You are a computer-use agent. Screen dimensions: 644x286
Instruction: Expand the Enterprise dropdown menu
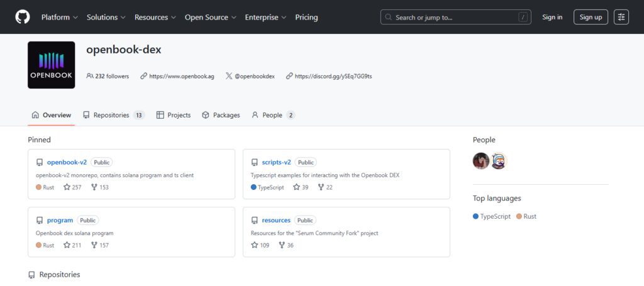[266, 17]
